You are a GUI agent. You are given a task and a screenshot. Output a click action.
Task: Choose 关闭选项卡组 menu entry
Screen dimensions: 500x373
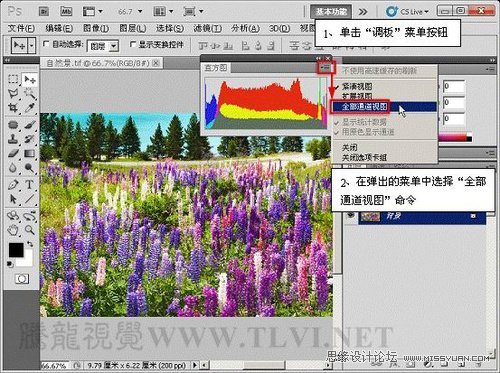point(364,157)
